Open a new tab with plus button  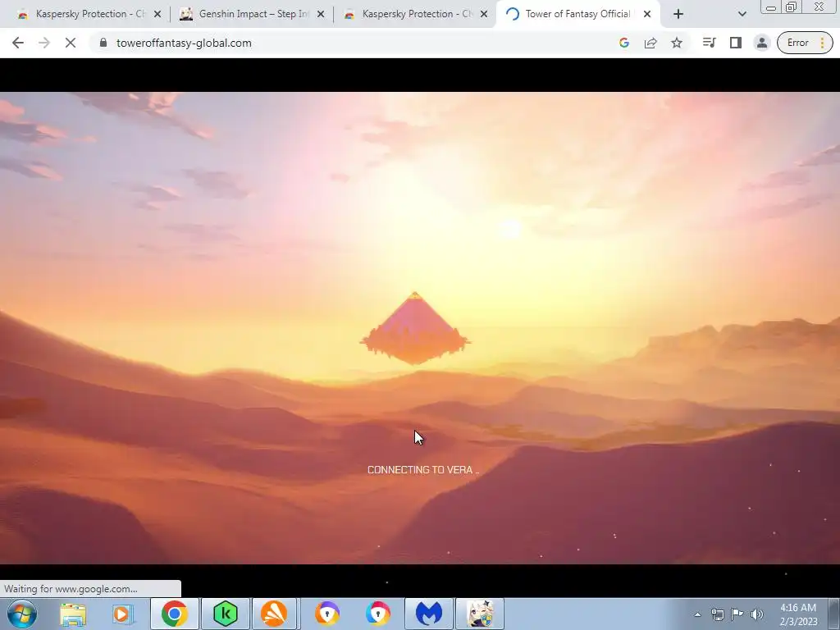(x=678, y=14)
